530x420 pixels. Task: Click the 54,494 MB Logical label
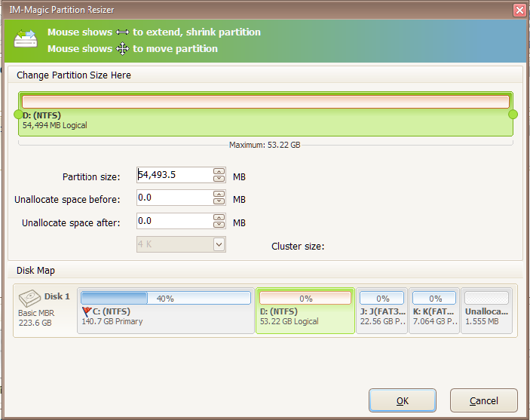55,125
